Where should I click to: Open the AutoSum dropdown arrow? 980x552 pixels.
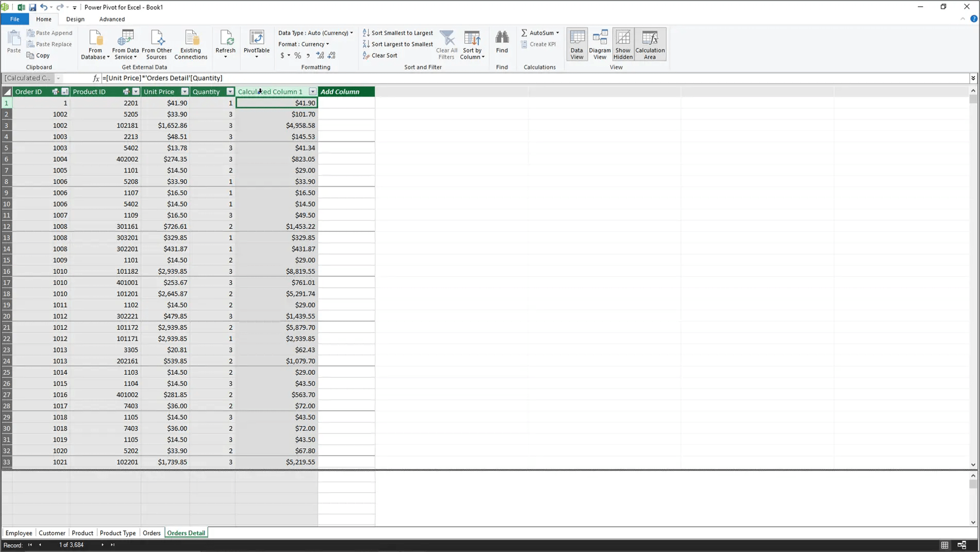pyautogui.click(x=557, y=33)
